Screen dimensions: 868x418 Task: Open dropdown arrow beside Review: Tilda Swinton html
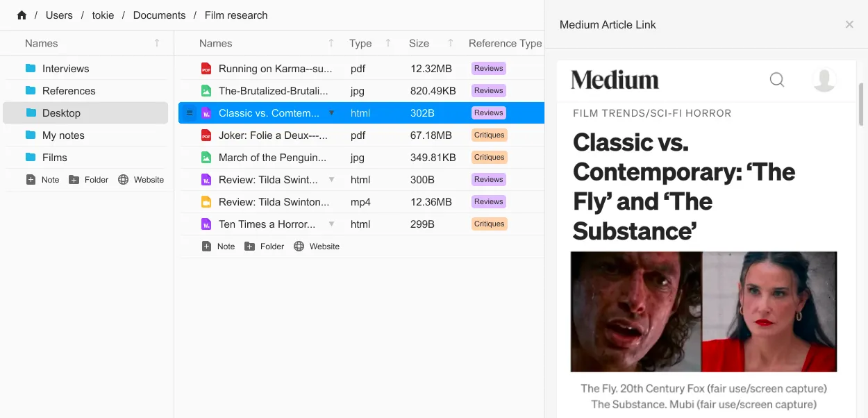click(331, 180)
